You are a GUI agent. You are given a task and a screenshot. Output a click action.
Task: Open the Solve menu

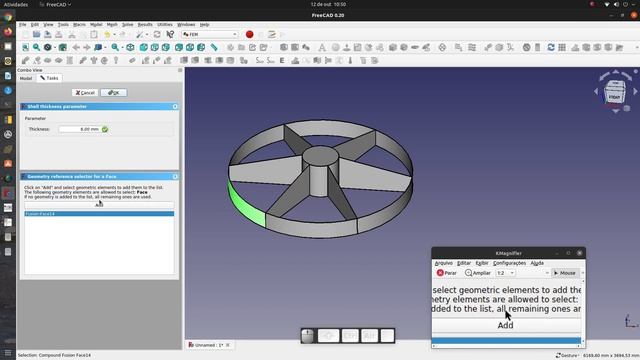pyautogui.click(x=127, y=25)
